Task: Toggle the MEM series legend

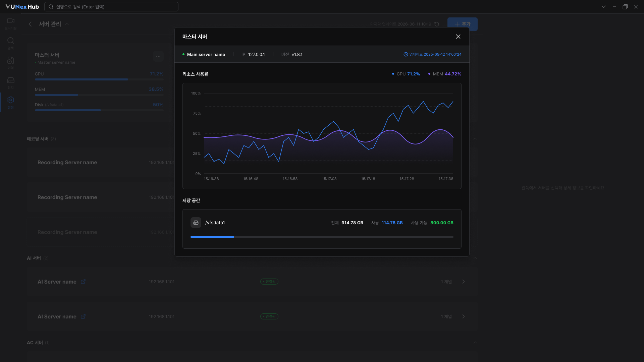Action: coord(445,74)
